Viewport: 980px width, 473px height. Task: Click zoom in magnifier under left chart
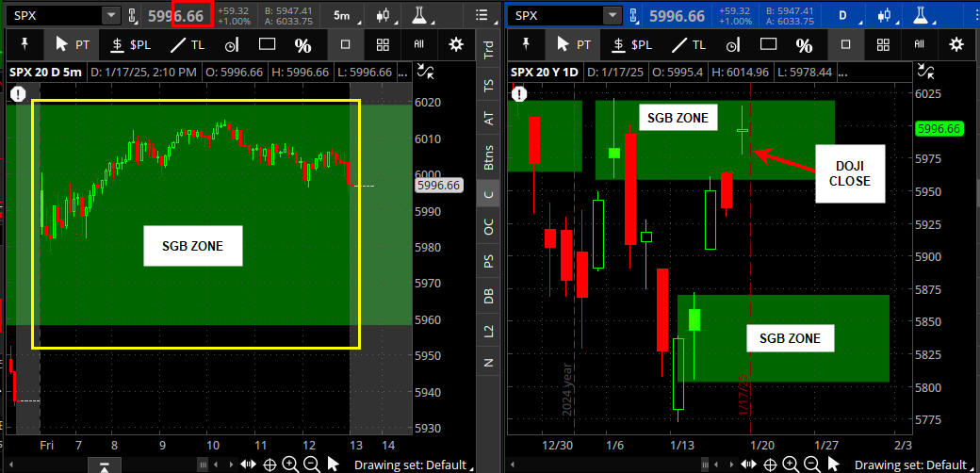tap(289, 464)
